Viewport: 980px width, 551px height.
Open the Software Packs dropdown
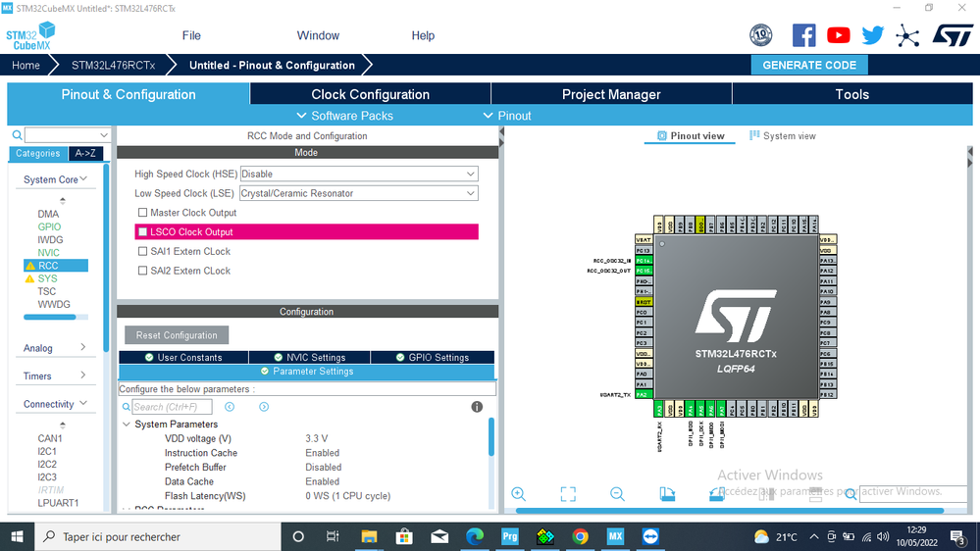pyautogui.click(x=344, y=116)
